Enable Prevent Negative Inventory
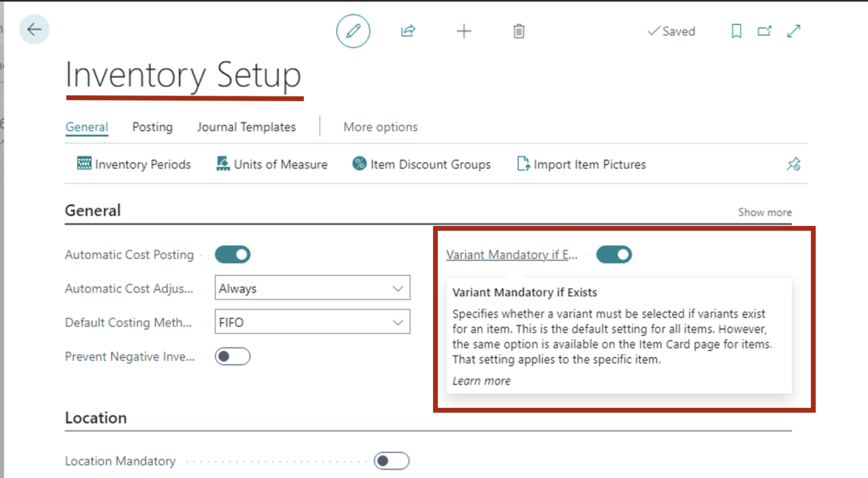868x478 pixels. 232,357
